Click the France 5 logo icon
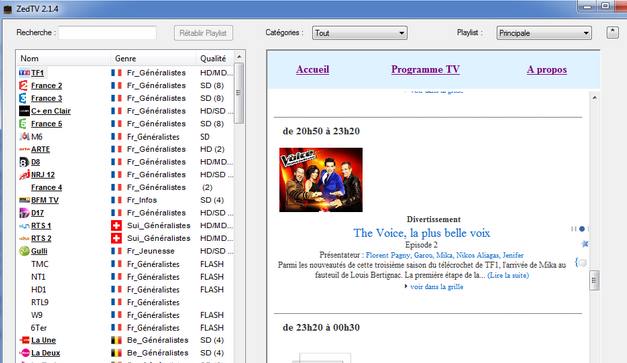Viewport: 627px width, 363px height. [23, 124]
